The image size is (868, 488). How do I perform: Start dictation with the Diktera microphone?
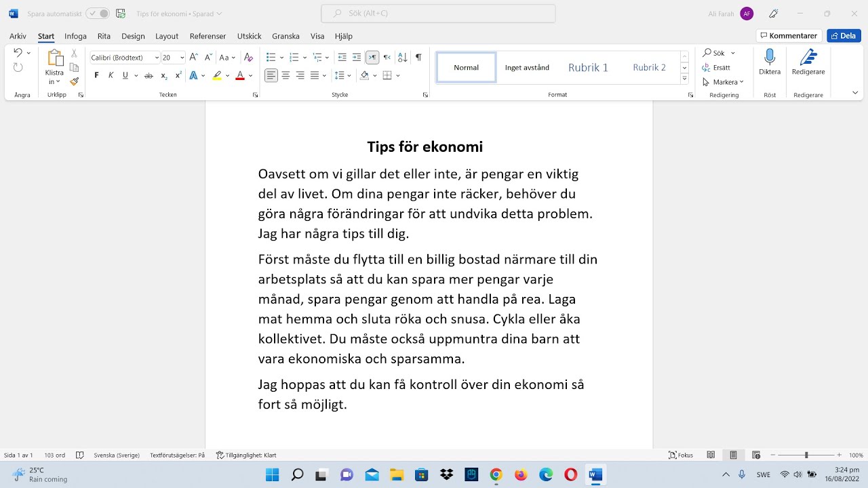[x=770, y=62]
